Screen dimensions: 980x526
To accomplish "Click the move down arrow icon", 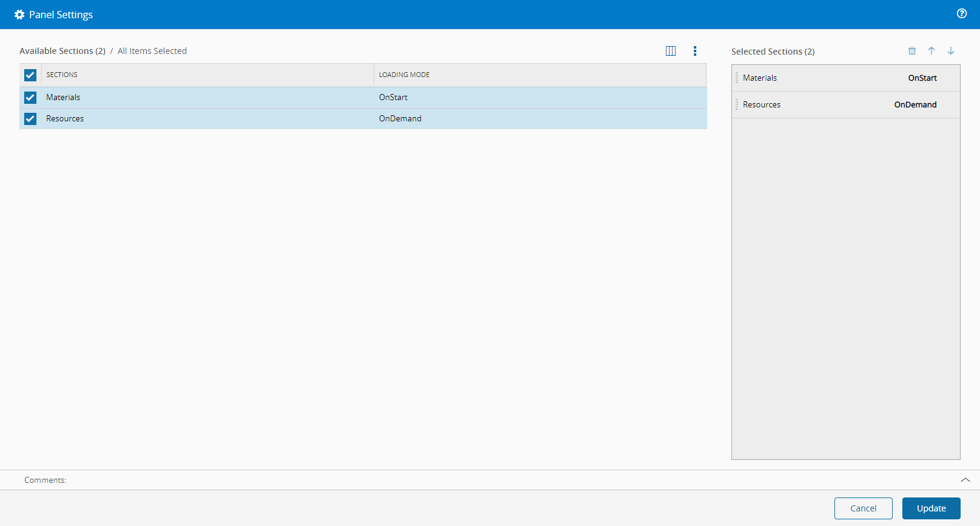I will click(x=951, y=51).
